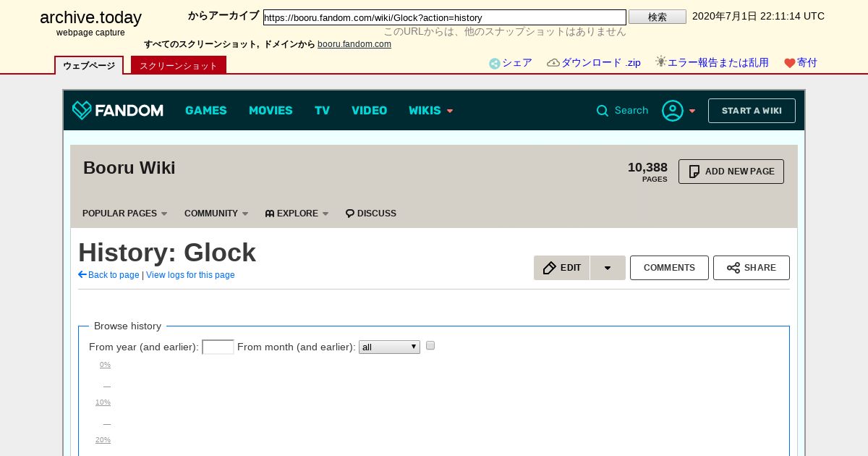Viewport: 868px width, 456px height.
Task: Click the Add New Page button
Action: pyautogui.click(x=731, y=172)
